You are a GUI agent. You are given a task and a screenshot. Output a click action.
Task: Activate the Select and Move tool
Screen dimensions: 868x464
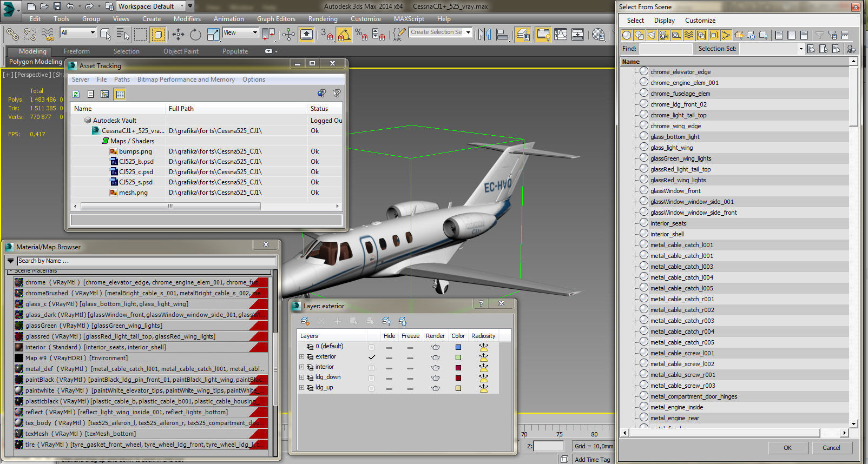point(178,35)
